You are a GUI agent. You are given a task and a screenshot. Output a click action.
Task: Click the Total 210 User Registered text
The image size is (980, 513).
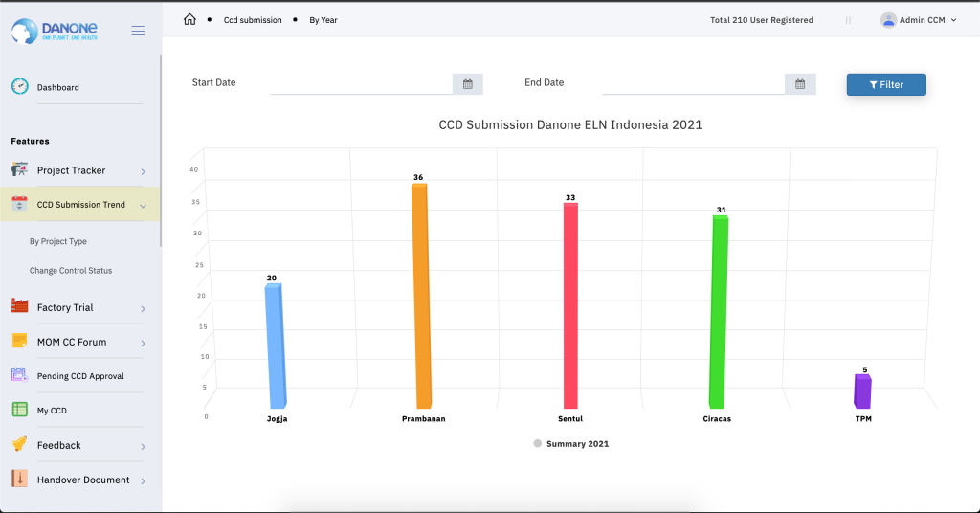tap(761, 20)
